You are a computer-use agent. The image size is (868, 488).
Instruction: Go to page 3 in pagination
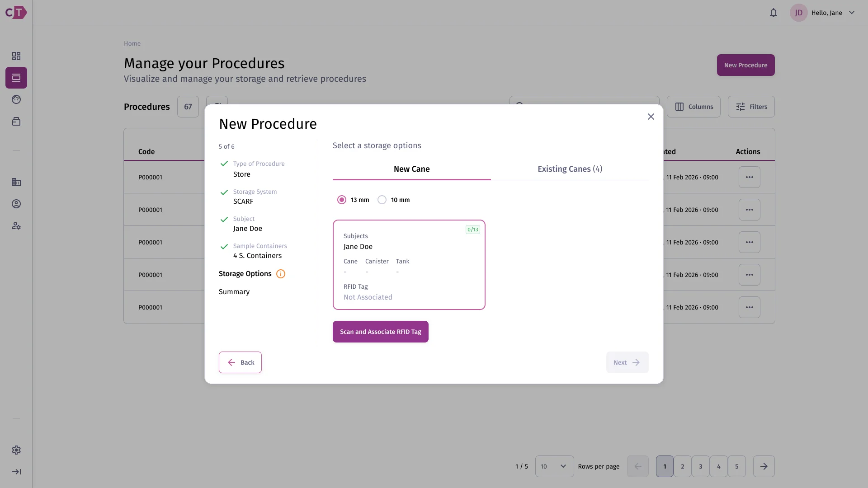pos(701,466)
